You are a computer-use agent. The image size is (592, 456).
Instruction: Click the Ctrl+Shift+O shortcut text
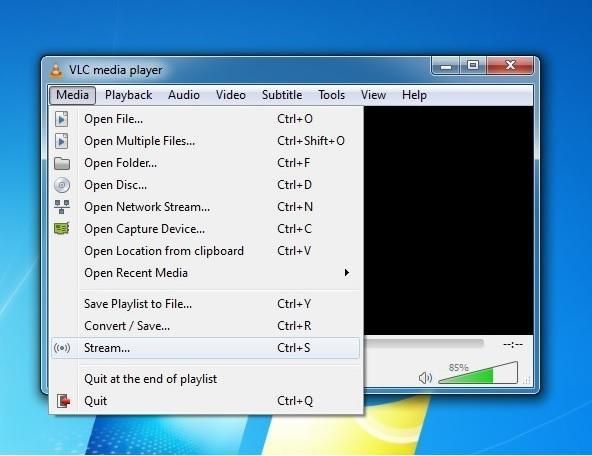click(x=311, y=141)
